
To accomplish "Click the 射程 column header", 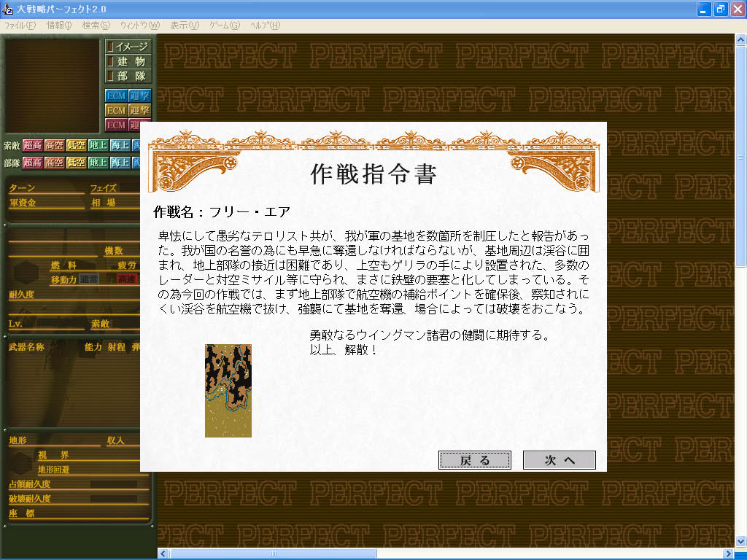I will click(116, 347).
